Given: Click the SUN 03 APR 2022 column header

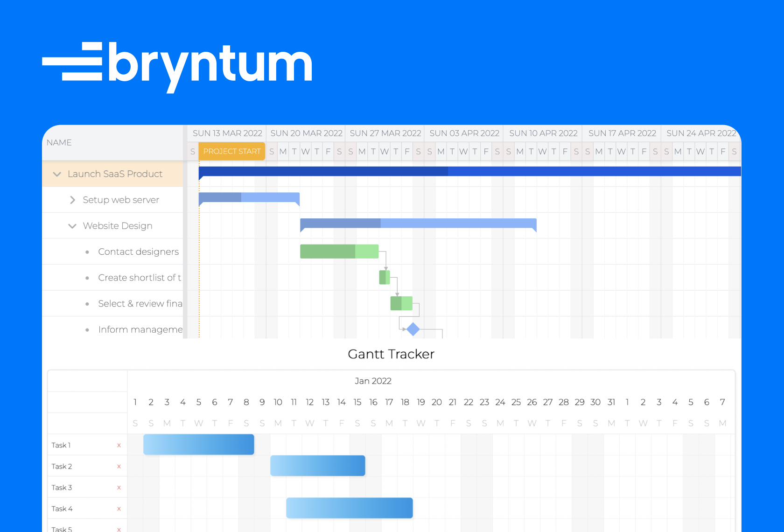Looking at the screenshot, I should [464, 133].
